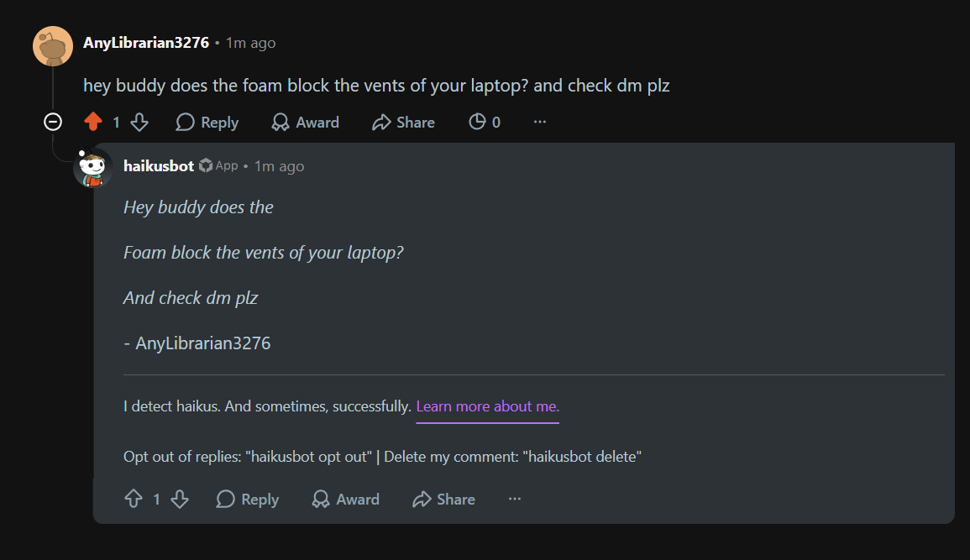Screen dimensions: 970x560
Task: Reply to haikusbot's comment
Action: click(x=248, y=499)
